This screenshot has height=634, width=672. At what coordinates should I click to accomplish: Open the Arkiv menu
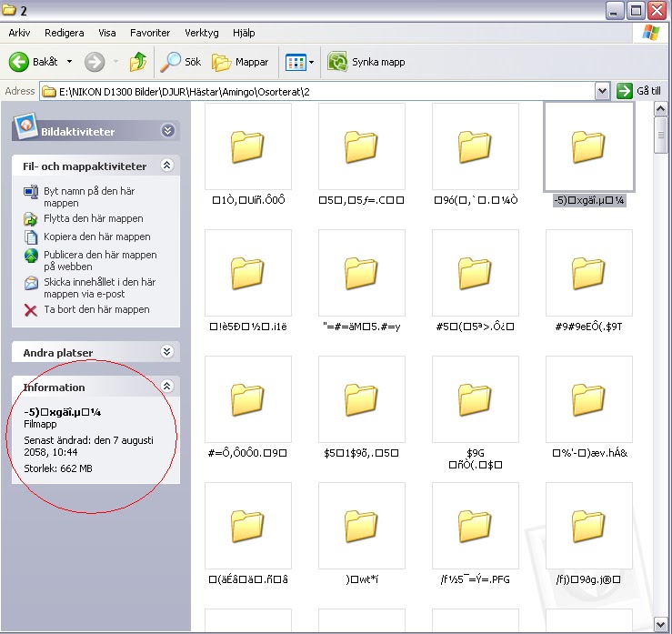tap(19, 33)
